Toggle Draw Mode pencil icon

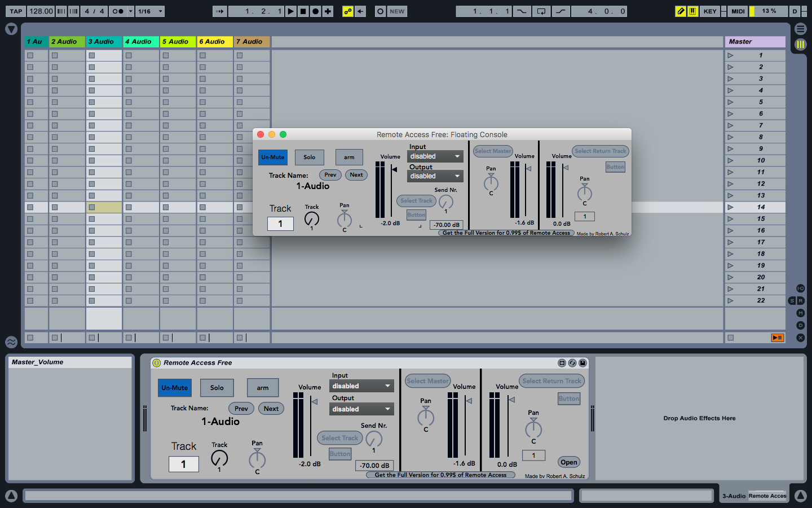pyautogui.click(x=681, y=11)
